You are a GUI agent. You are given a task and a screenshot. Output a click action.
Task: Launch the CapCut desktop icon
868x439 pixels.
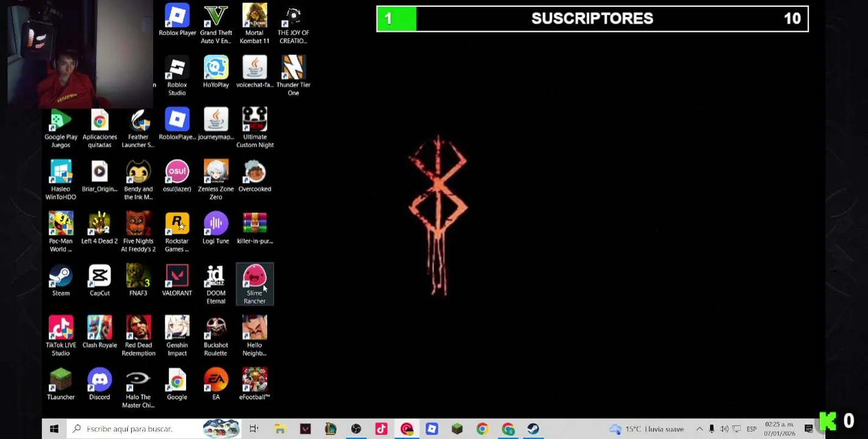(x=99, y=280)
